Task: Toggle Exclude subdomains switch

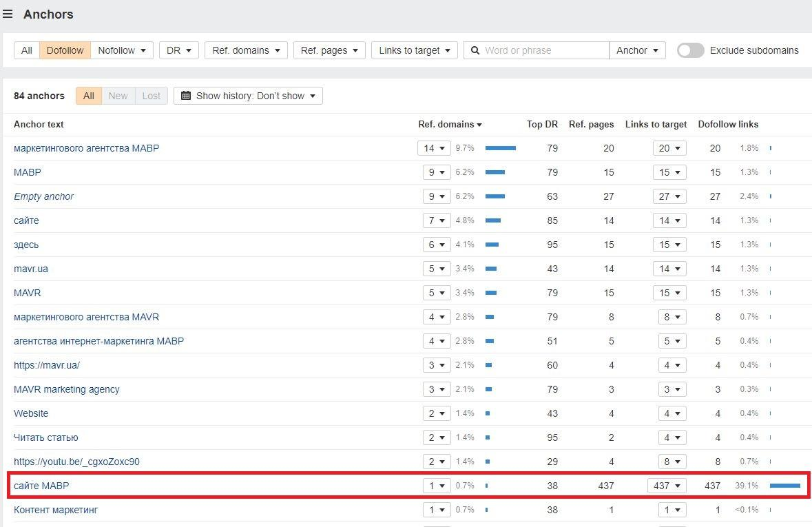Action: (x=691, y=50)
